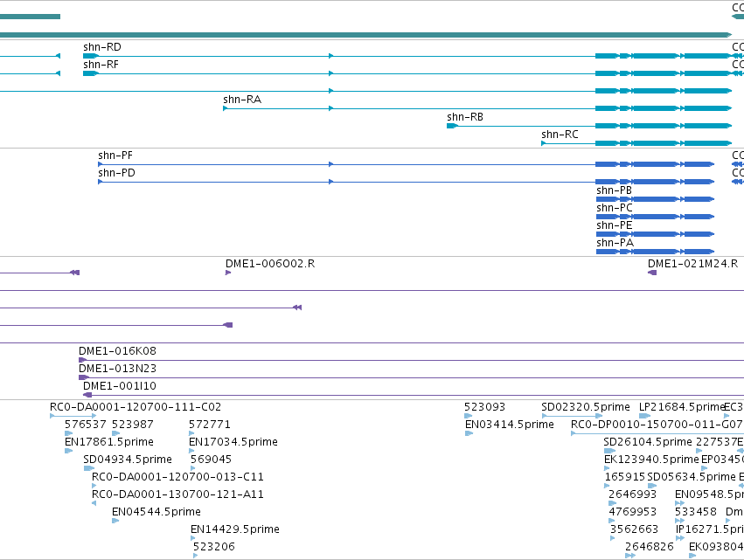The image size is (744, 560).
Task: Select the shn-RD transcript label
Action: click(x=102, y=47)
